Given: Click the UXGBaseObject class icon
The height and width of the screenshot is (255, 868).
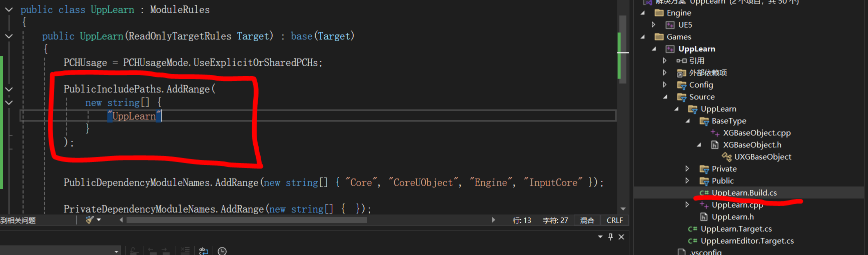Looking at the screenshot, I should (x=727, y=157).
